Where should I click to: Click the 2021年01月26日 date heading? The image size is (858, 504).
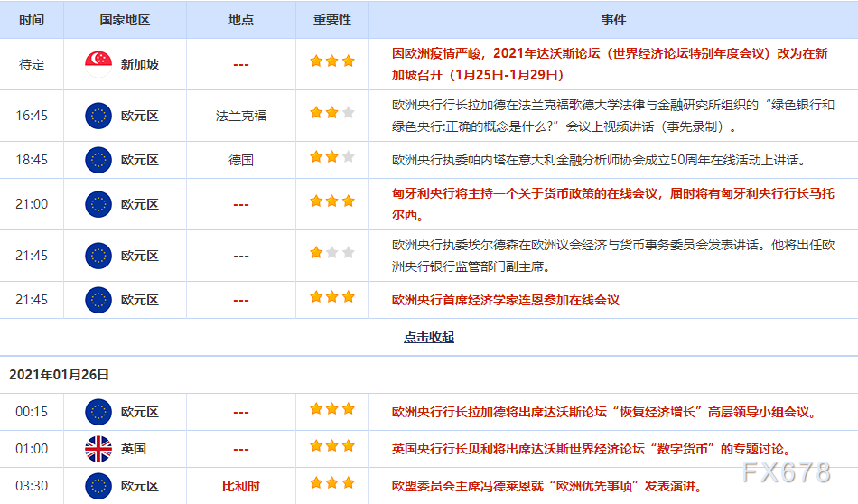click(x=59, y=374)
